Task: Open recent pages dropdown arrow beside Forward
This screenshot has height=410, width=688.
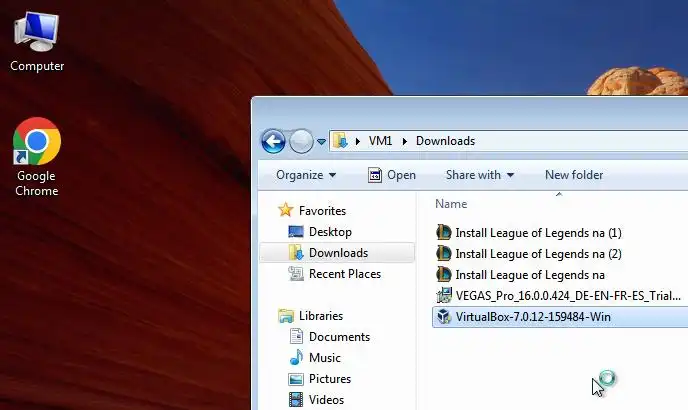Action: point(321,142)
